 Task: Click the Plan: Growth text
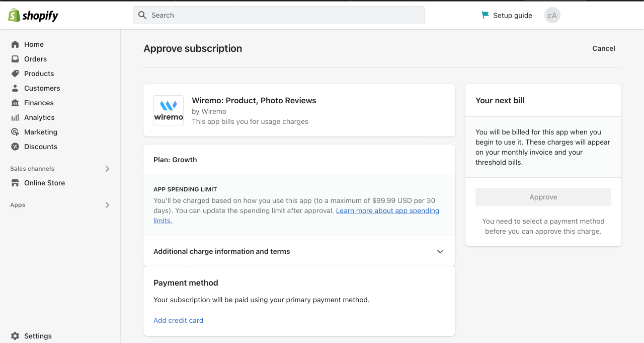tap(175, 160)
